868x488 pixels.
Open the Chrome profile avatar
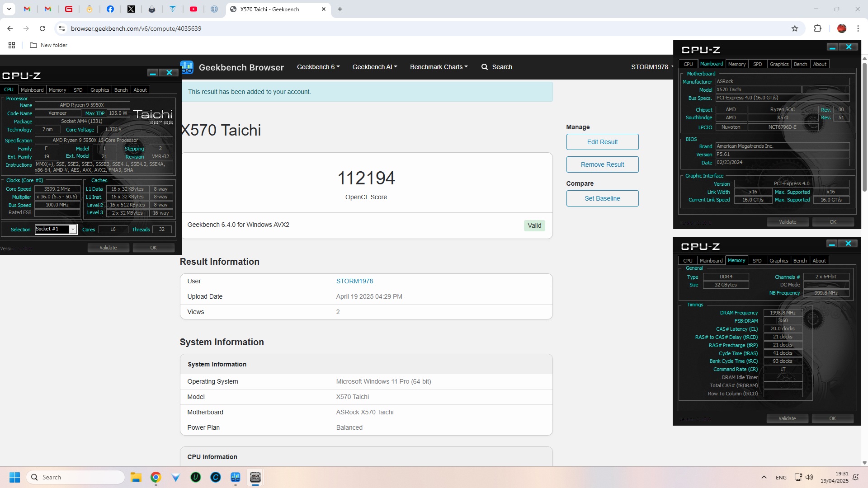[842, 28]
